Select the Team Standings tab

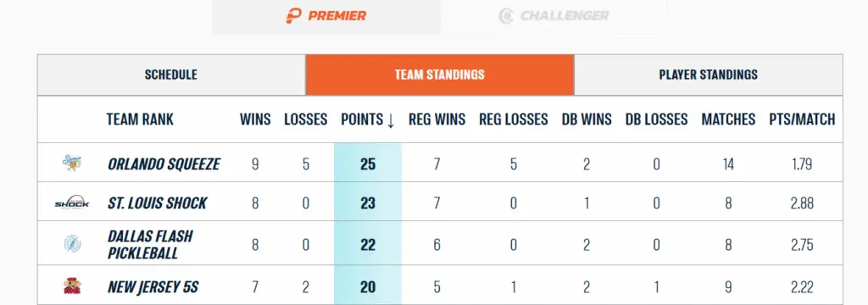tap(440, 75)
